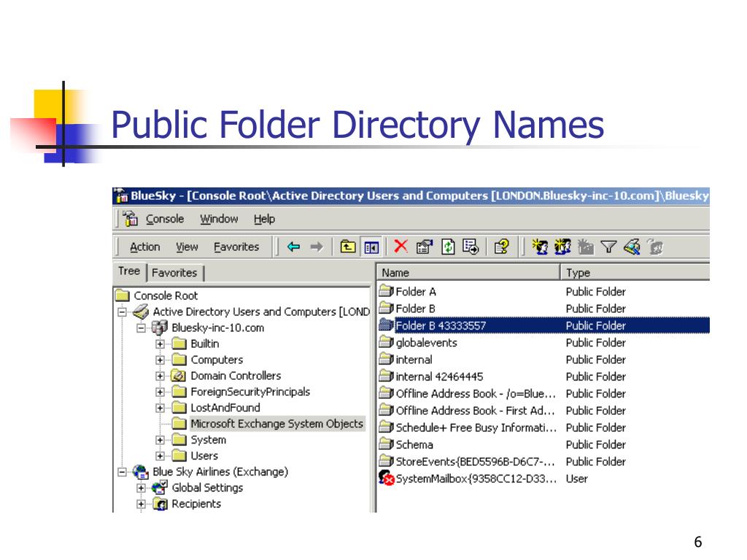Viewport: 747px width, 560px height.
Task: Click the Filter options funnel icon
Action: click(608, 246)
